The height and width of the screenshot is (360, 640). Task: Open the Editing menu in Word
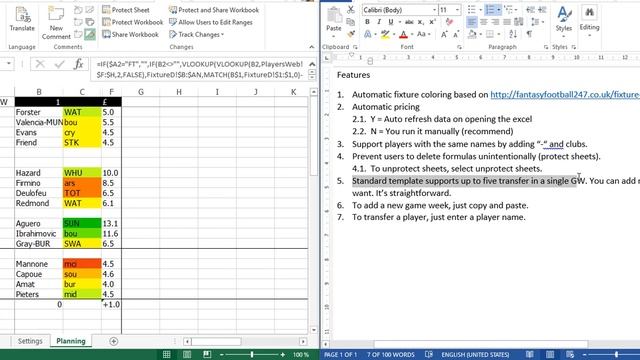(x=589, y=21)
